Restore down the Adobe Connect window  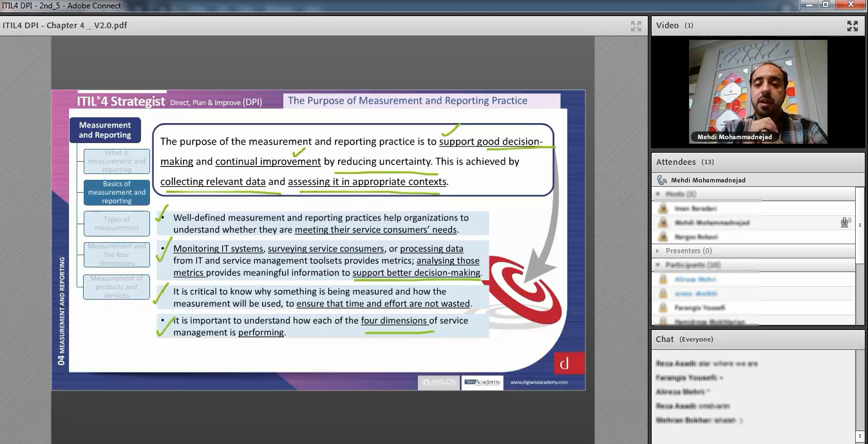click(826, 5)
